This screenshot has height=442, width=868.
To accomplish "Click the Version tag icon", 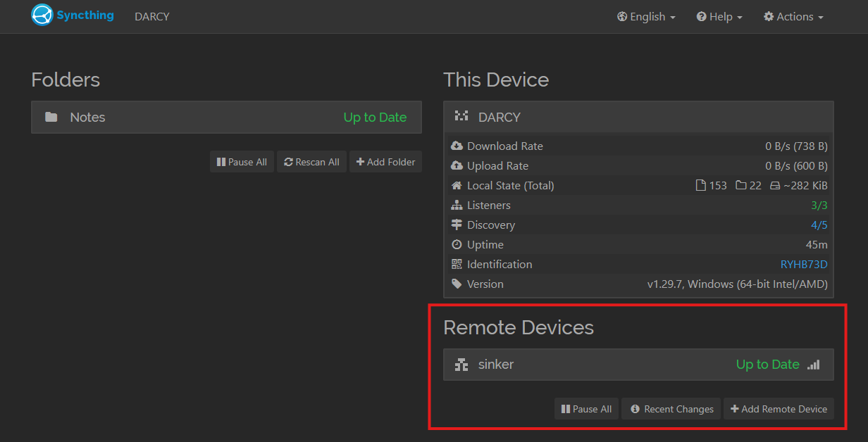I will (457, 284).
